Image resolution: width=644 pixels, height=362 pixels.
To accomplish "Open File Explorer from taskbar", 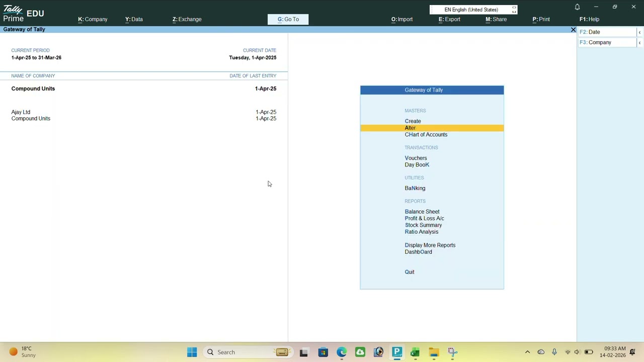I will click(x=434, y=352).
